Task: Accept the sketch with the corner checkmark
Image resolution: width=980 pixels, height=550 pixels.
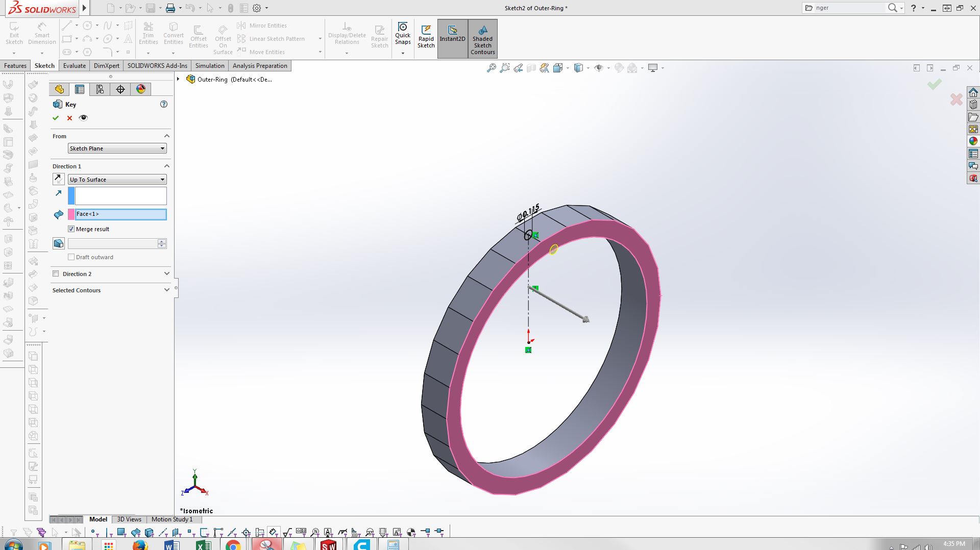Action: (935, 84)
